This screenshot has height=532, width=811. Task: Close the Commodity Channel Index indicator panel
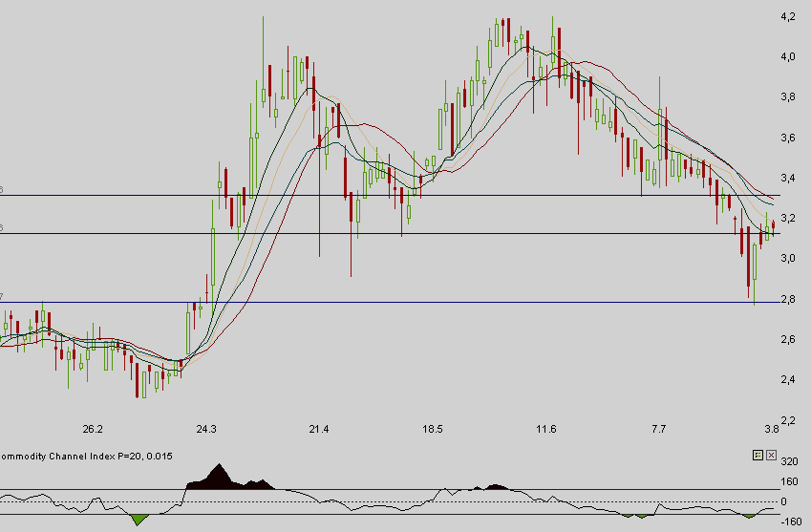pos(771,456)
